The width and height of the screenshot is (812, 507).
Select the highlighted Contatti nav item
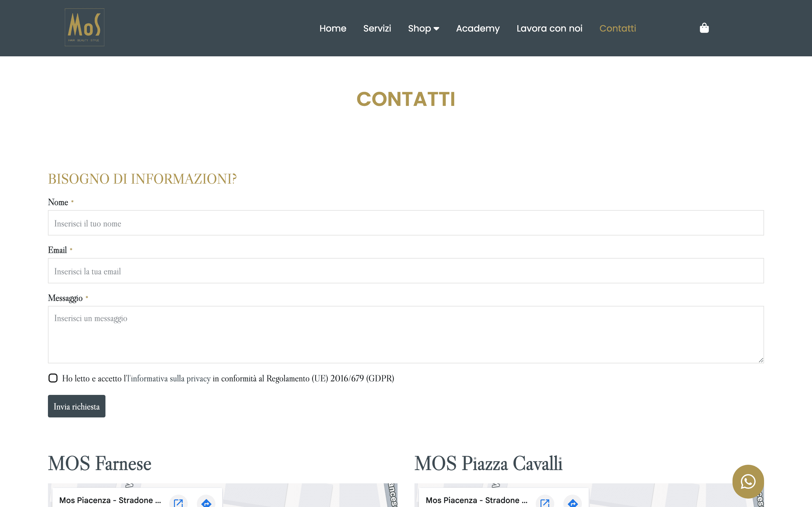tap(618, 28)
